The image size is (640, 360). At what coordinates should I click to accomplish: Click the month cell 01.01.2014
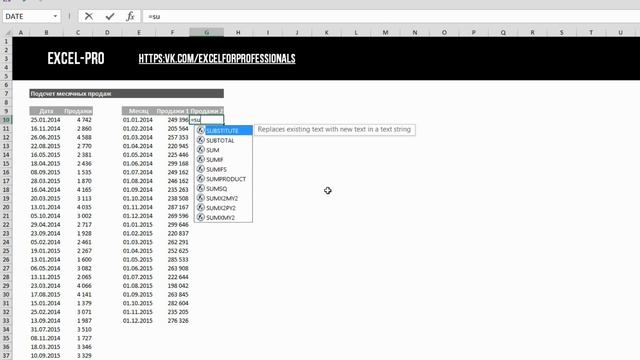138,120
